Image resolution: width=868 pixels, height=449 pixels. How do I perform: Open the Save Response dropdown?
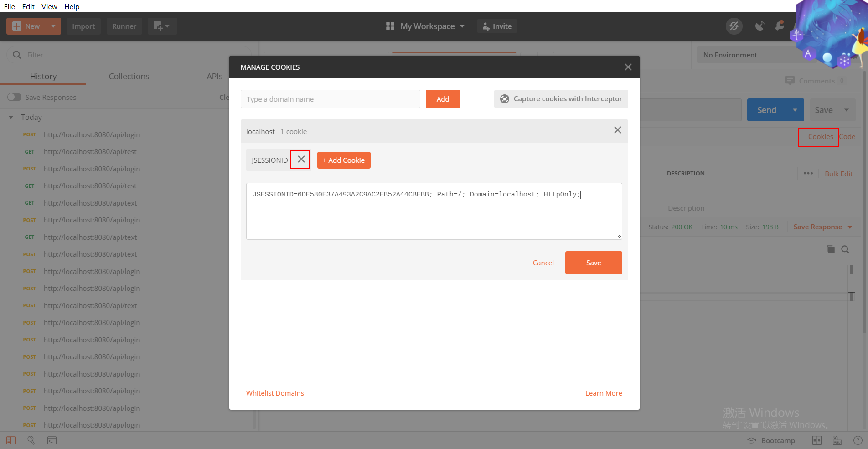pyautogui.click(x=822, y=227)
